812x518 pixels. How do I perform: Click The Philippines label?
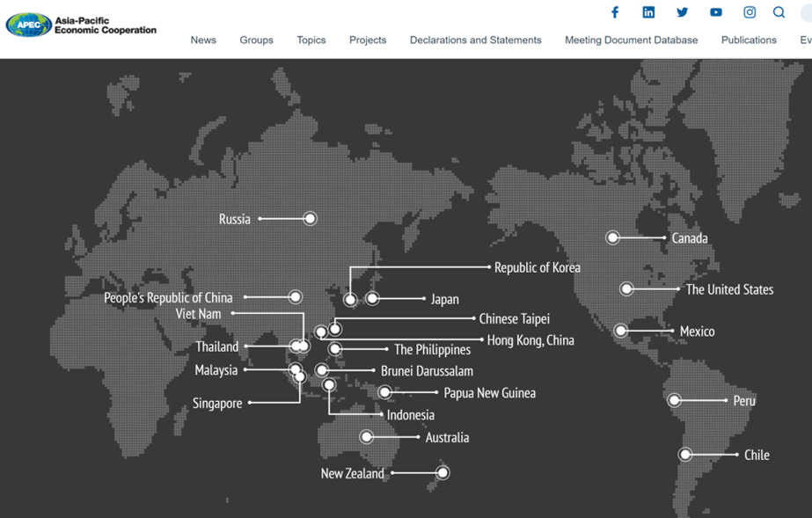tap(433, 349)
